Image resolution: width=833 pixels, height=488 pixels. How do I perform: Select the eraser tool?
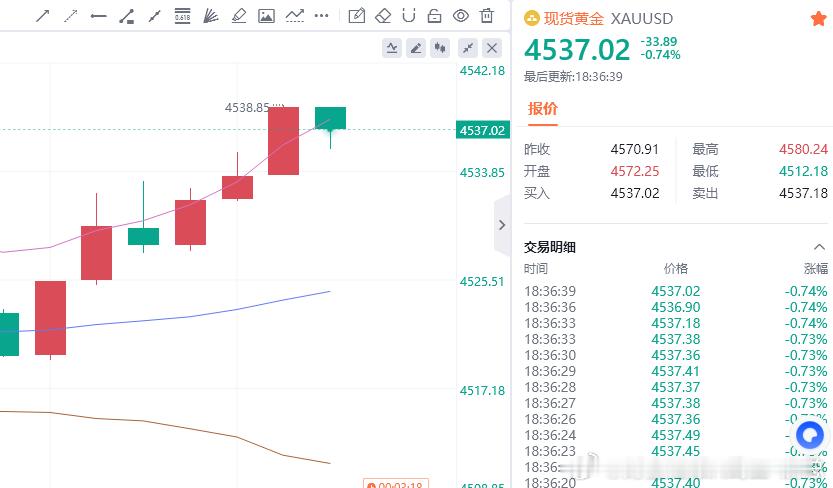pyautogui.click(x=383, y=16)
